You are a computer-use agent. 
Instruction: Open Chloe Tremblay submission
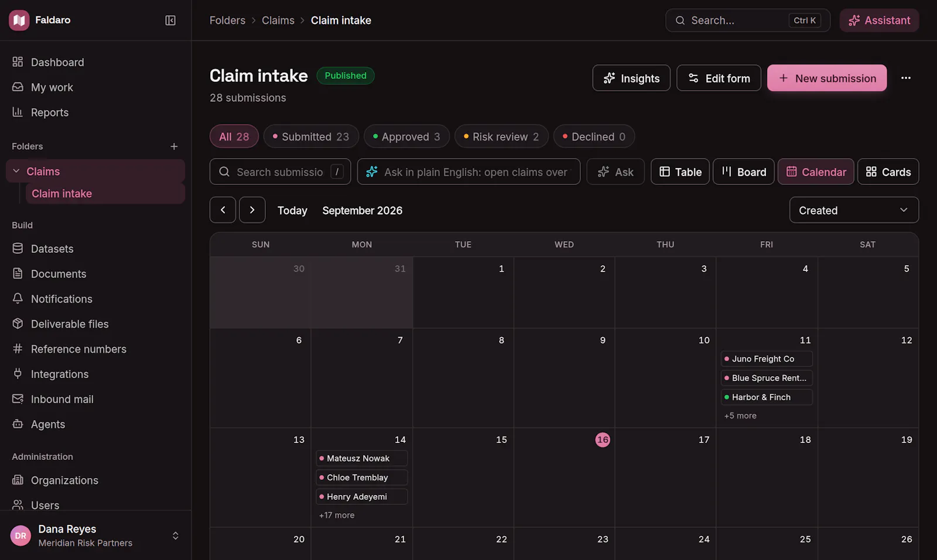click(361, 477)
